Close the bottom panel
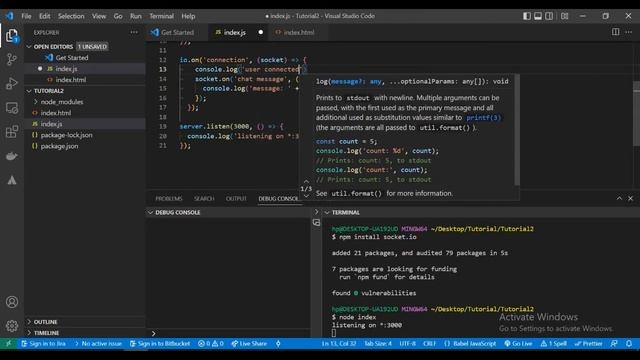This screenshot has width=640, height=360. coord(630,198)
